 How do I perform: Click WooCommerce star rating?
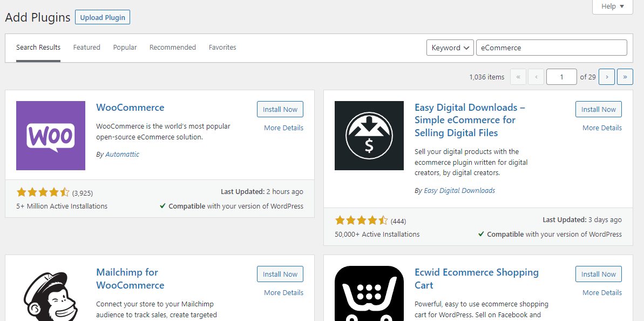click(43, 192)
